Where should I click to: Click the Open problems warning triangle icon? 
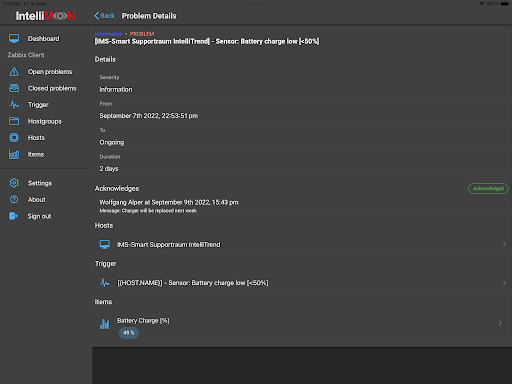(x=14, y=72)
